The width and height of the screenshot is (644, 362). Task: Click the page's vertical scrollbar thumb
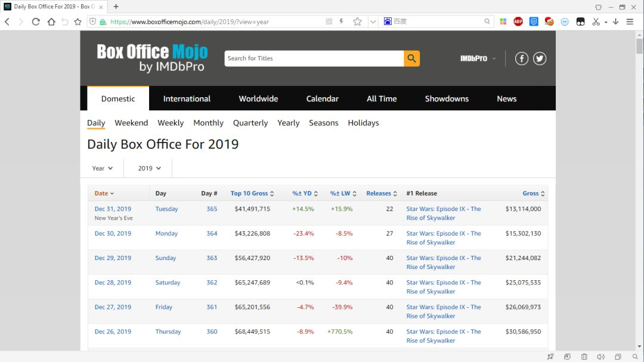click(x=639, y=45)
